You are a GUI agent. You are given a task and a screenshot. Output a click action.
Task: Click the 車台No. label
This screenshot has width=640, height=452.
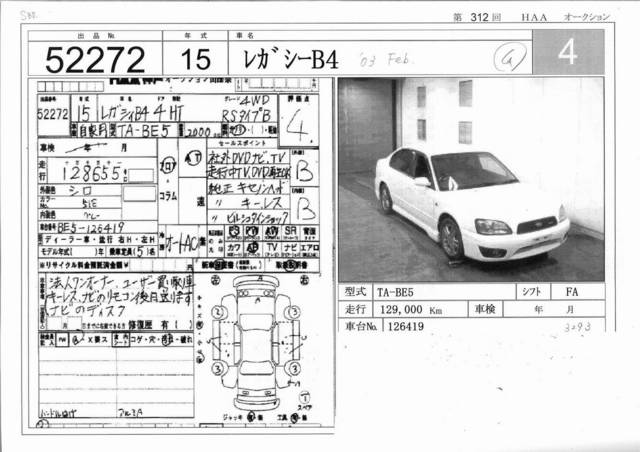tap(361, 326)
